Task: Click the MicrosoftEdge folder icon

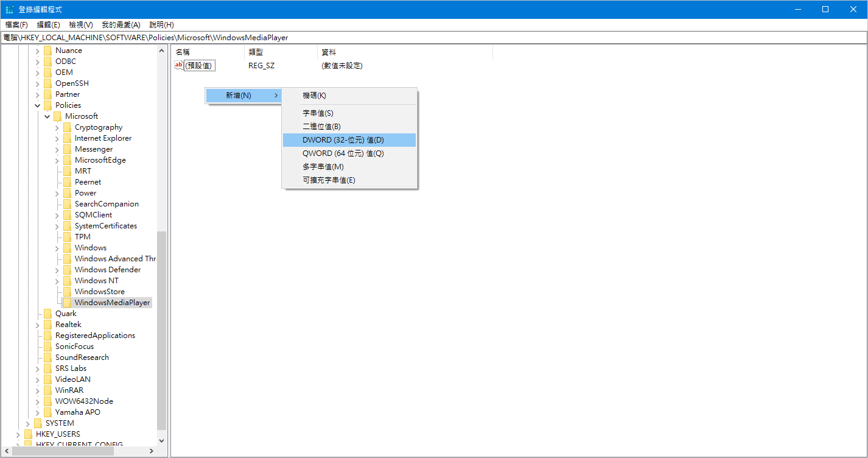Action: coord(68,160)
